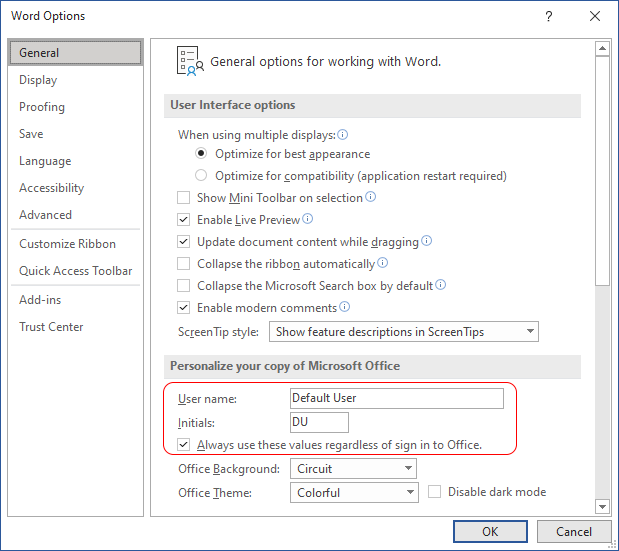Screen dimensions: 619x551
Task: Open the Office Theme dropdown
Action: tap(354, 493)
